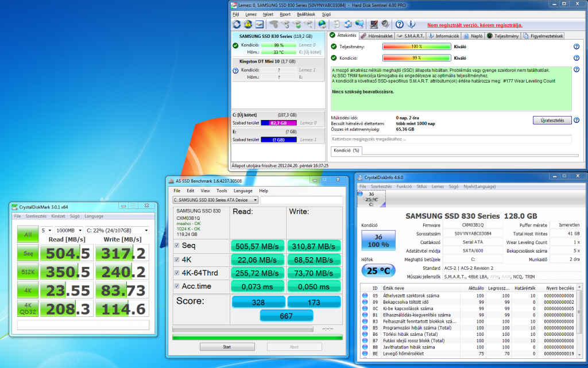The image size is (588, 368).
Task: Click the blue status dot of row B1 in CrystalDiskInfo
Action: [x=365, y=315]
